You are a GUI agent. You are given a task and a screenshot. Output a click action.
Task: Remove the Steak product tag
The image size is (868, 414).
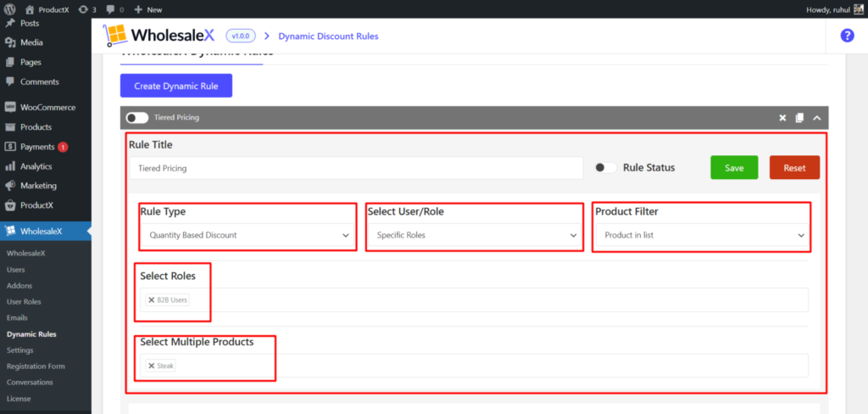151,366
